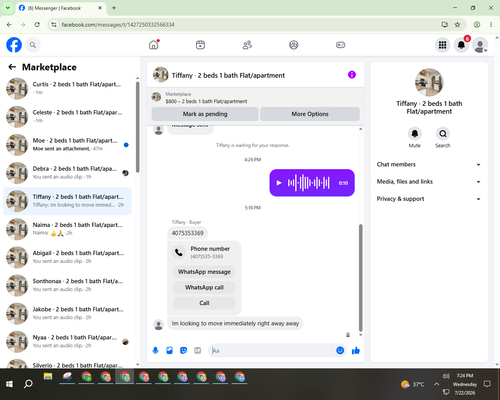Reload the page in browser
The width and height of the screenshot is (500, 400).
pyautogui.click(x=37, y=24)
